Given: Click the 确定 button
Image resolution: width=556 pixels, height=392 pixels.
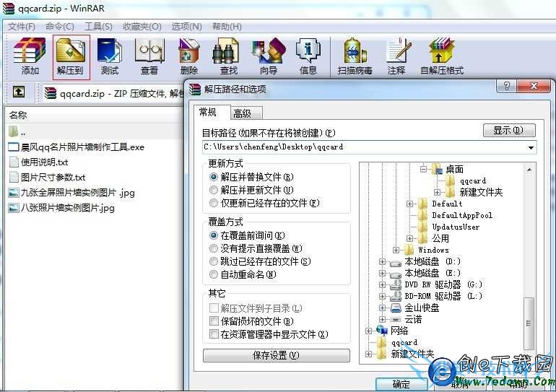Looking at the screenshot, I should (401, 384).
